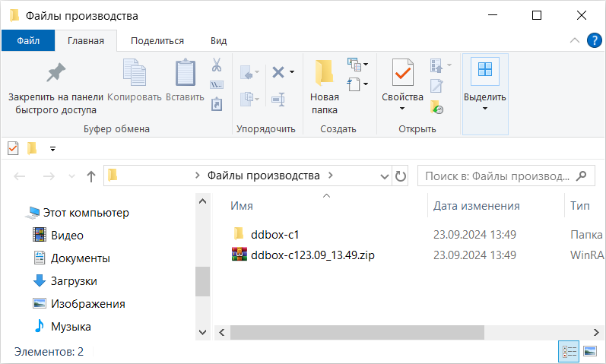
Task: Open the address bar history dropdown
Action: click(x=385, y=176)
